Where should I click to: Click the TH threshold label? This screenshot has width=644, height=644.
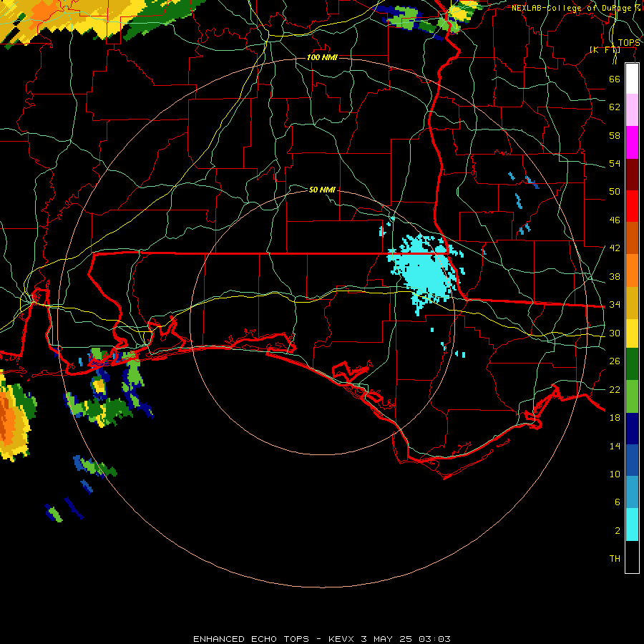coord(615,559)
